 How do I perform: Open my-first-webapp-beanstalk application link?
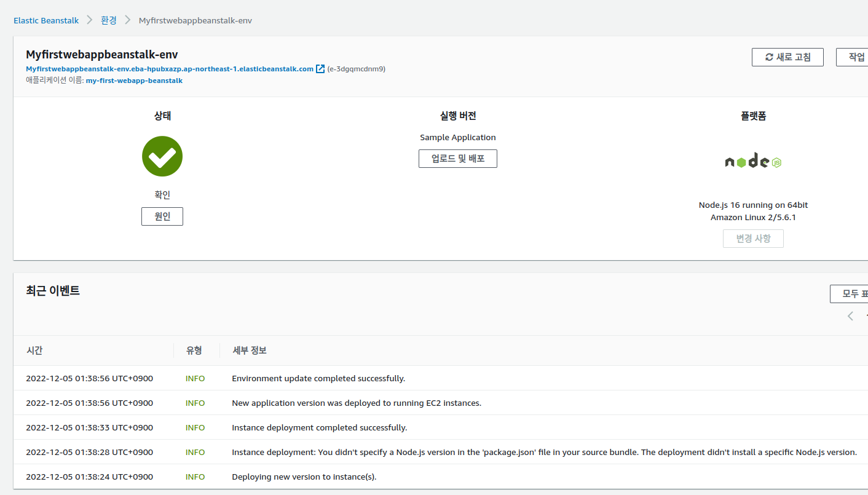tap(134, 81)
